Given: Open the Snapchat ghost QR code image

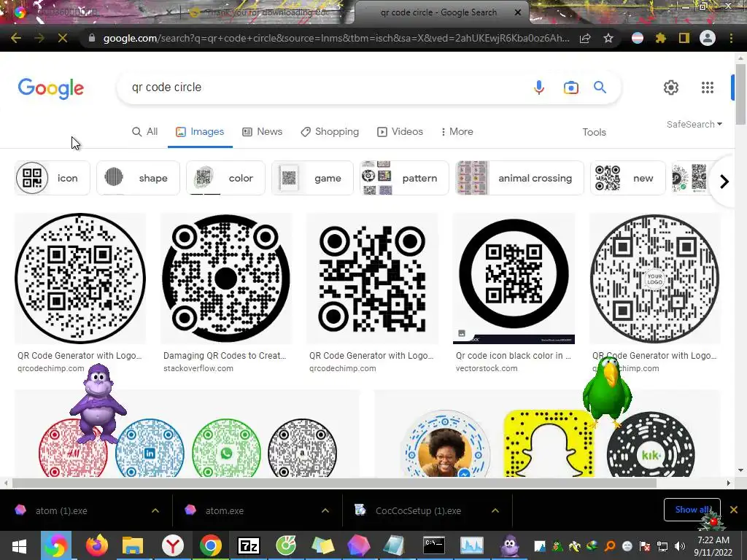Looking at the screenshot, I should click(549, 444).
